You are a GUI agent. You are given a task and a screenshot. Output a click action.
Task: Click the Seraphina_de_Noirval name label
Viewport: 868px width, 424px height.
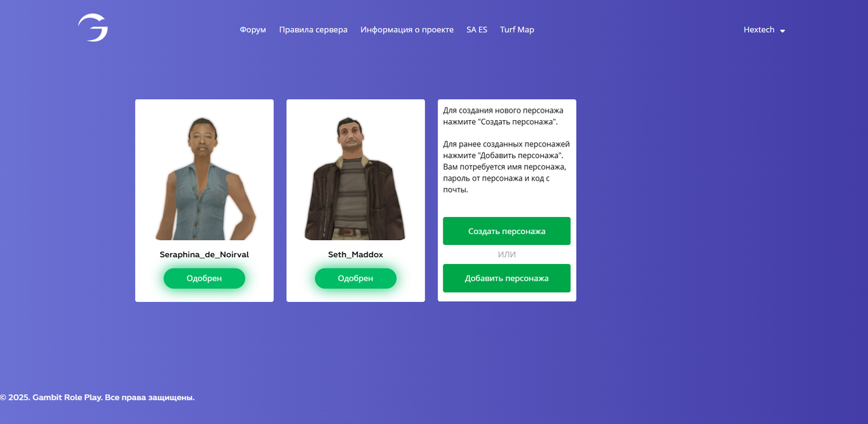204,254
